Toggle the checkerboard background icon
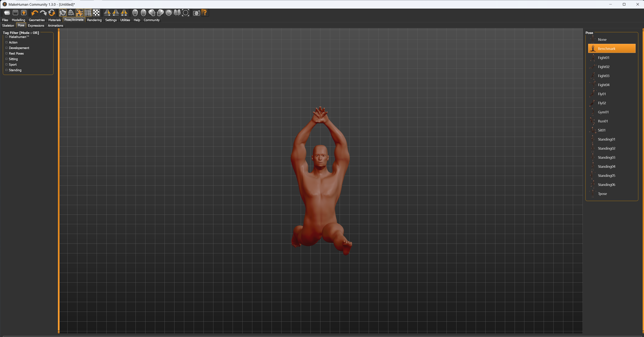This screenshot has width=644, height=337. pyautogui.click(x=96, y=12)
